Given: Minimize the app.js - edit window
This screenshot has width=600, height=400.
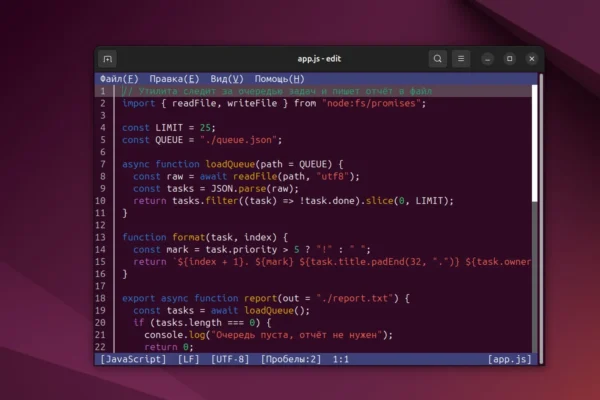Looking at the screenshot, I should pyautogui.click(x=488, y=59).
